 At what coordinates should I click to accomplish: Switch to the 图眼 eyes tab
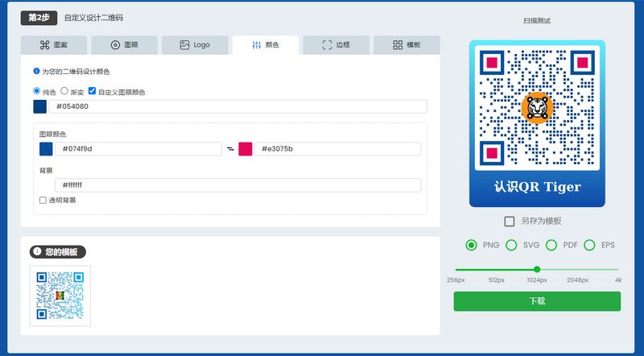[x=125, y=45]
